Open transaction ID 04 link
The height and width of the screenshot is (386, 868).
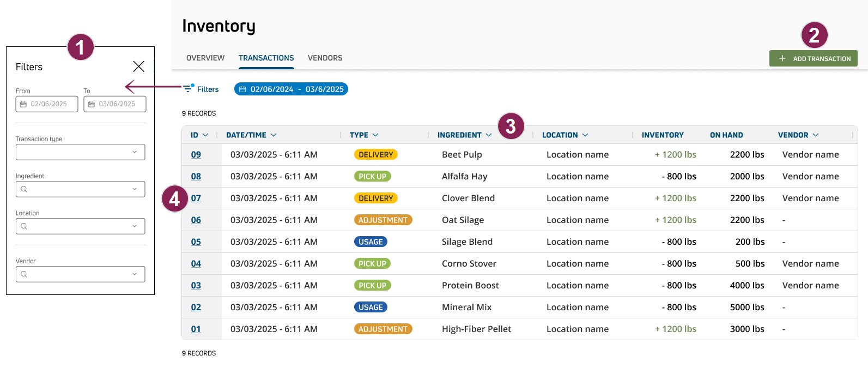tap(196, 264)
